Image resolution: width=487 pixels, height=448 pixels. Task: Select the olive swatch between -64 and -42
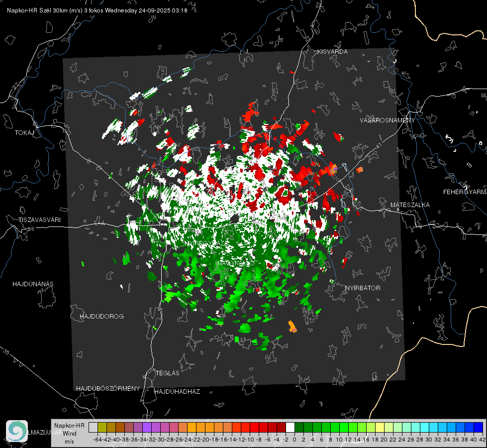pyautogui.click(x=102, y=427)
